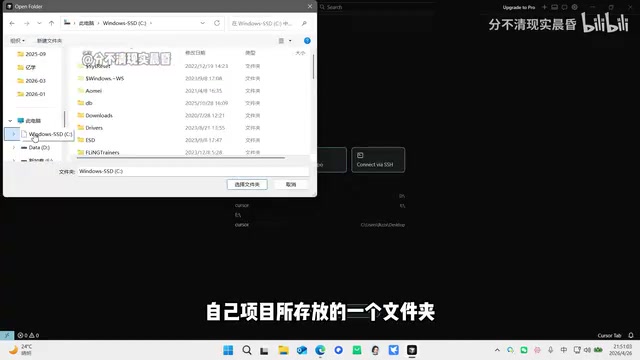
Task: Expand Windows-SSD (C:) tree node
Action: [x=13, y=134]
